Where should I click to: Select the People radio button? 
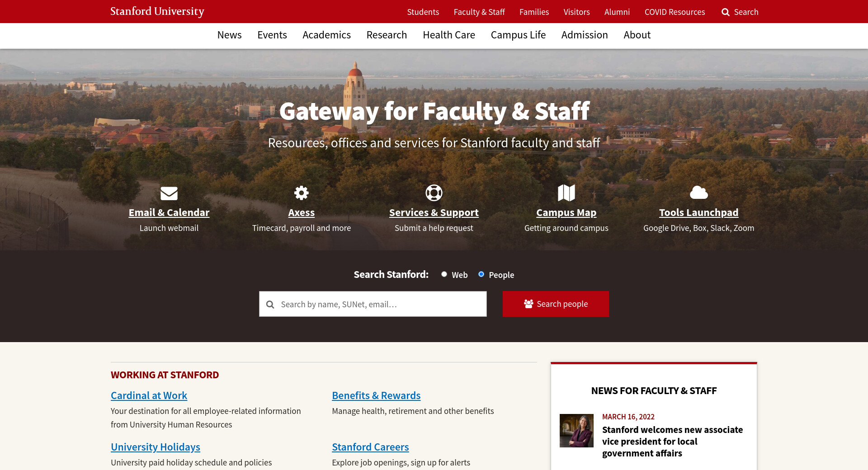pyautogui.click(x=481, y=274)
